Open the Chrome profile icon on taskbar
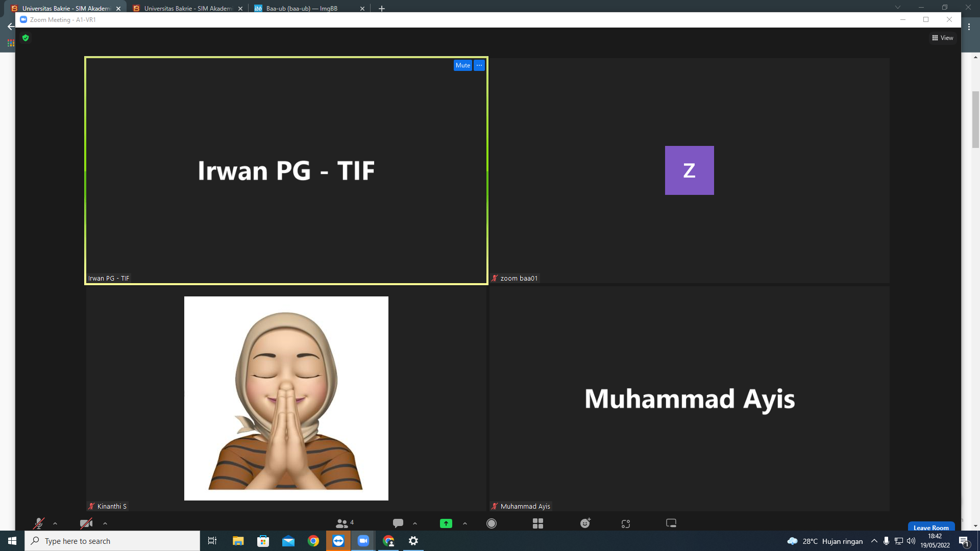Screen dimensions: 980x551 pos(388,541)
